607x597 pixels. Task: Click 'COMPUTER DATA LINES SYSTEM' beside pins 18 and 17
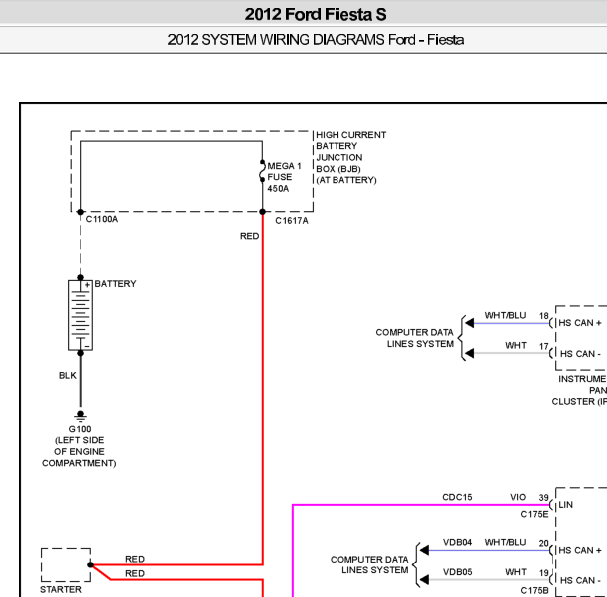tap(415, 338)
